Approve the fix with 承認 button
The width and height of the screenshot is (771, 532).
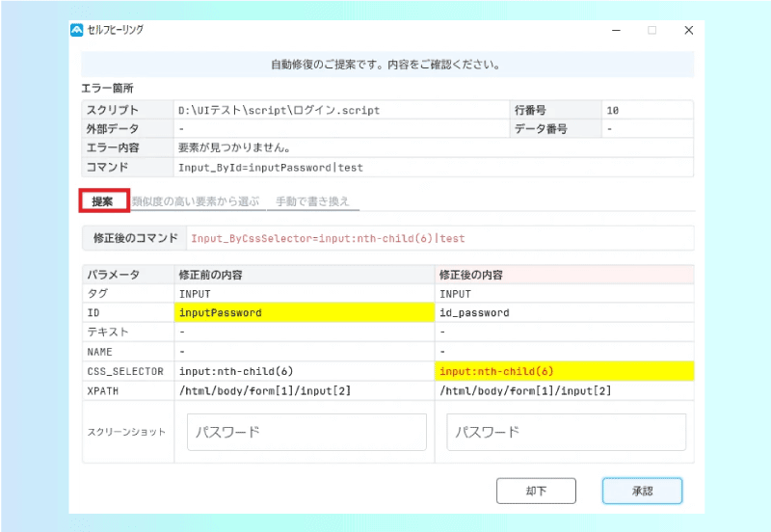pos(642,491)
